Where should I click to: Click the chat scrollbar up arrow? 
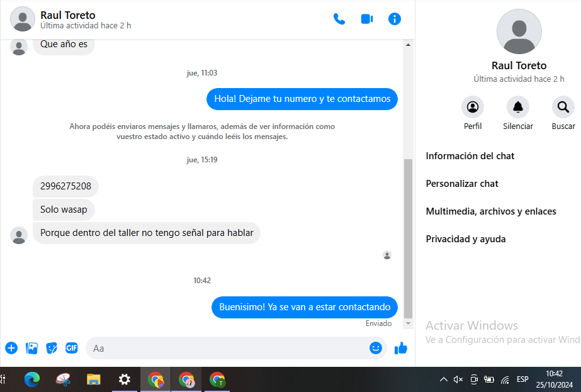(408, 45)
